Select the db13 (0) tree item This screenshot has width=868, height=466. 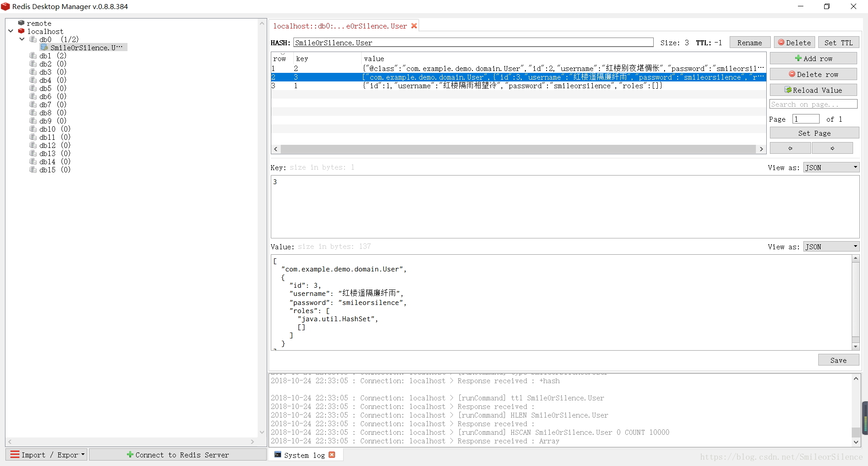(55, 153)
